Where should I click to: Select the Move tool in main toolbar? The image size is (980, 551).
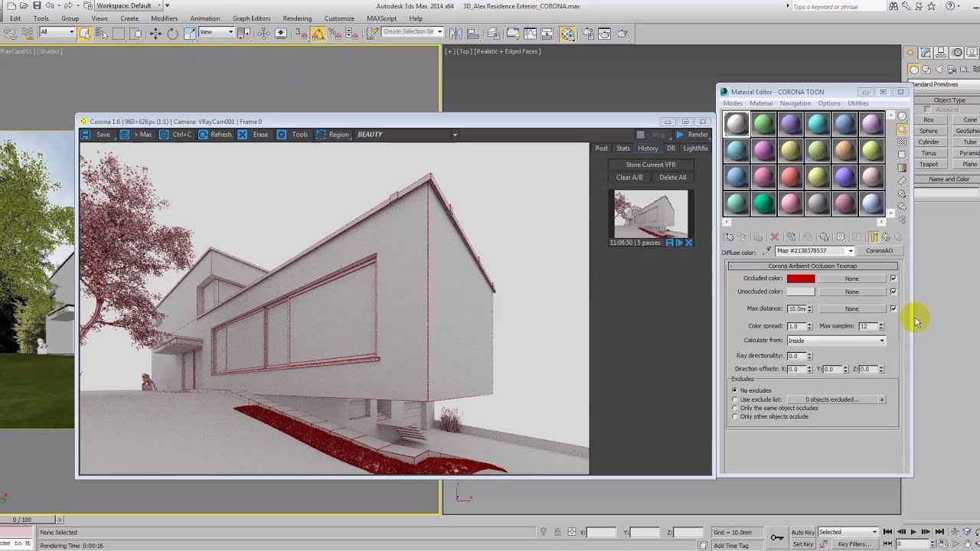pyautogui.click(x=155, y=33)
